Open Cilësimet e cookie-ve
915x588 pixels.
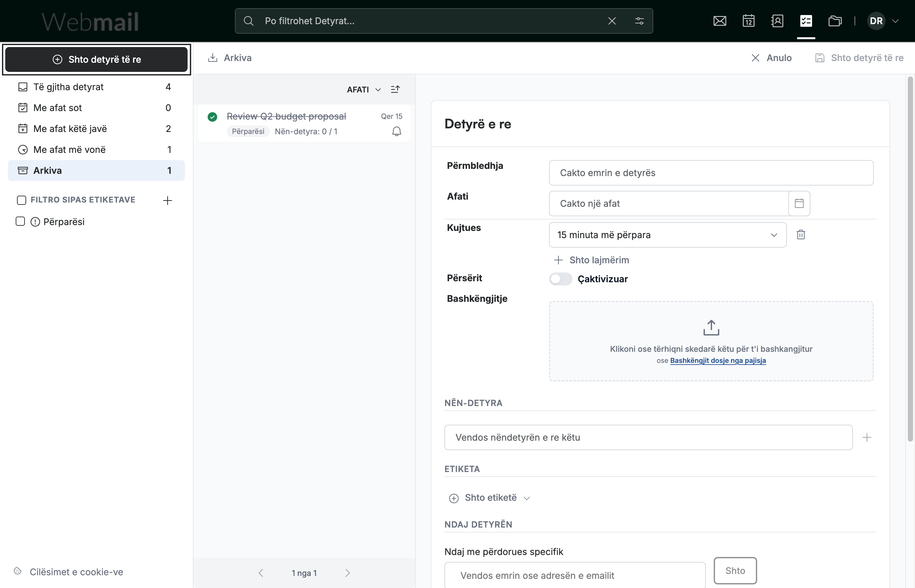coord(69,572)
